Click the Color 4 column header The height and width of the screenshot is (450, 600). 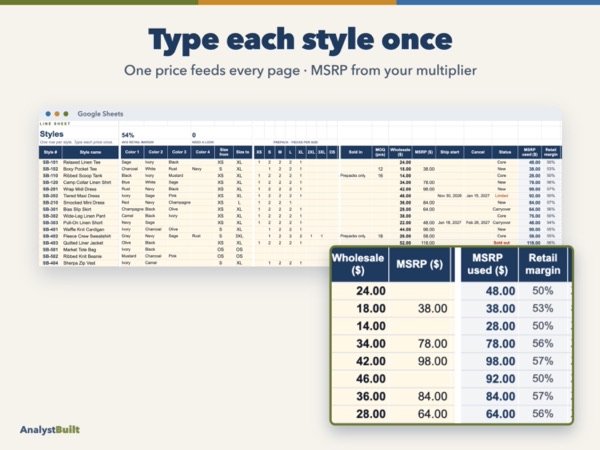pyautogui.click(x=203, y=152)
